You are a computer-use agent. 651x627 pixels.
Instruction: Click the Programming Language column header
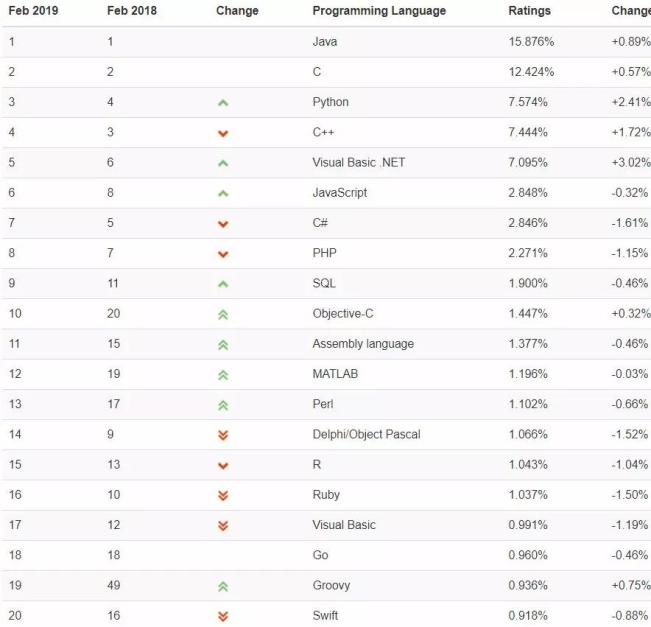(x=379, y=11)
